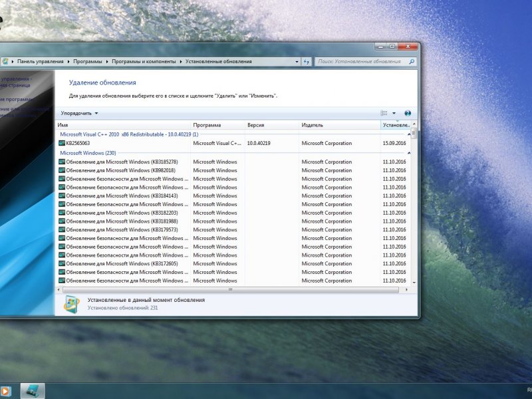Click the Microsoft Visual C++ 2010 group header
This screenshot has height=399, width=532.
129,134
